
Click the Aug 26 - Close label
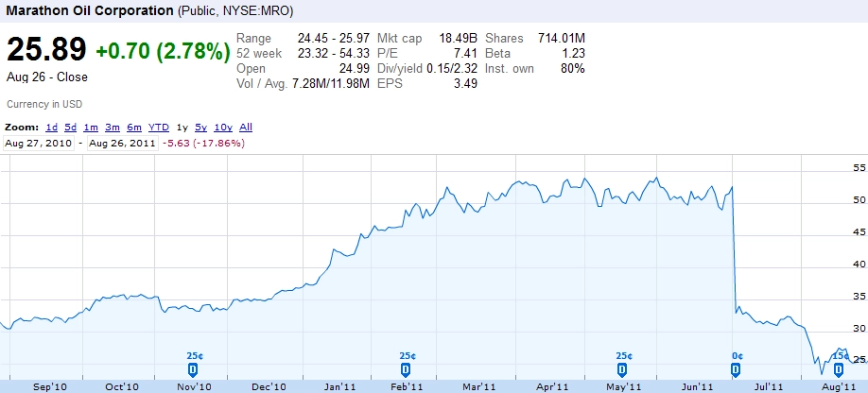pyautogui.click(x=47, y=77)
